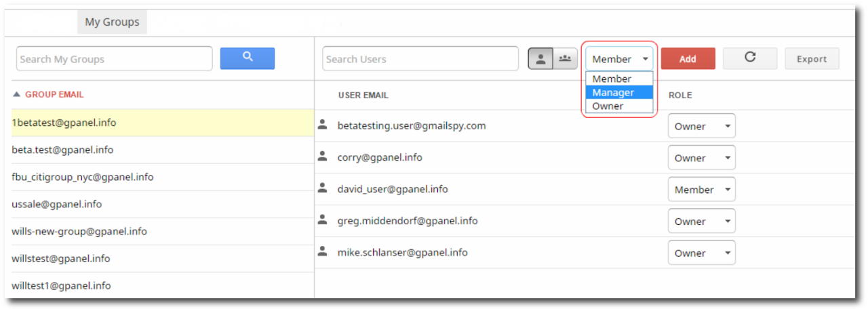Screen dimensions: 868x311
Task: Click the Export button
Action: [x=812, y=59]
